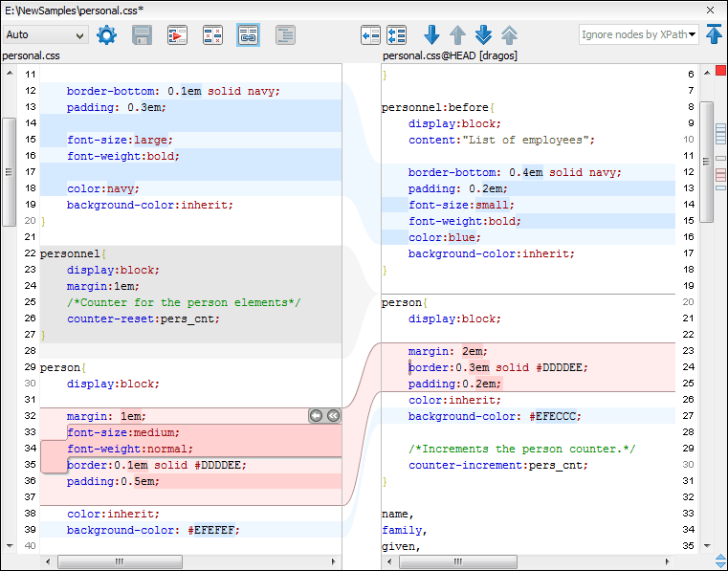Open the Auto algorithm dropdown
The image size is (728, 571).
pyautogui.click(x=45, y=35)
